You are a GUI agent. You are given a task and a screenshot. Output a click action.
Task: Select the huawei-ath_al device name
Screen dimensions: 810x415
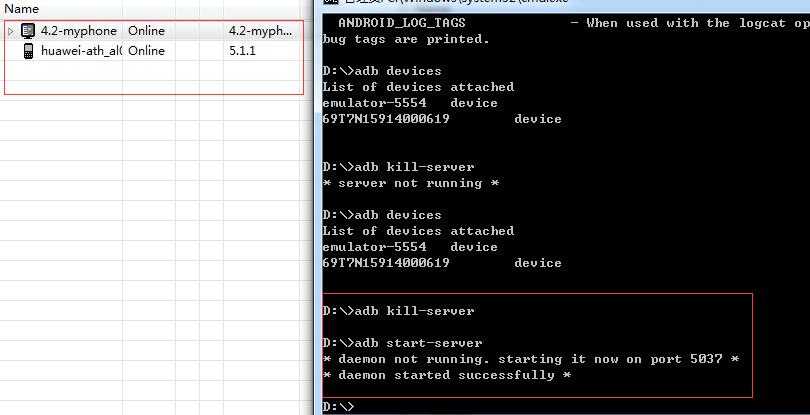[82, 51]
